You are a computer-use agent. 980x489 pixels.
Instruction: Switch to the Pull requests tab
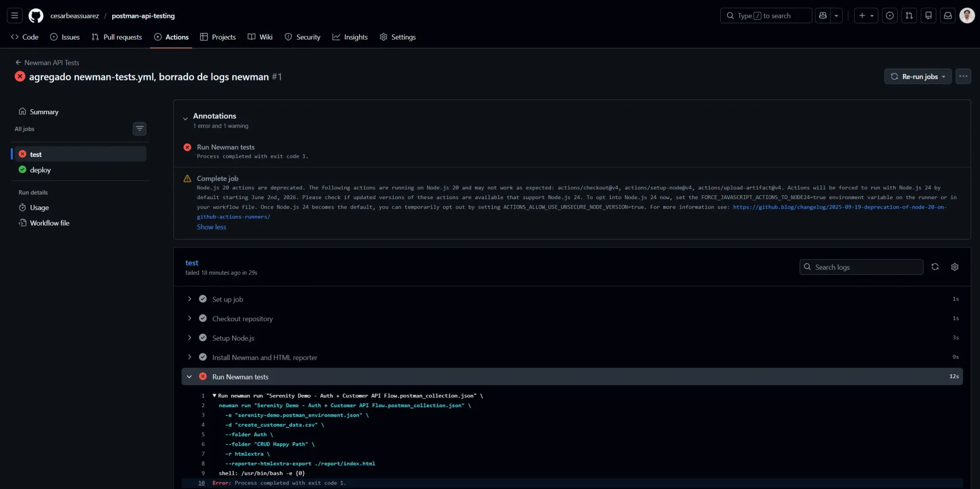pyautogui.click(x=117, y=37)
